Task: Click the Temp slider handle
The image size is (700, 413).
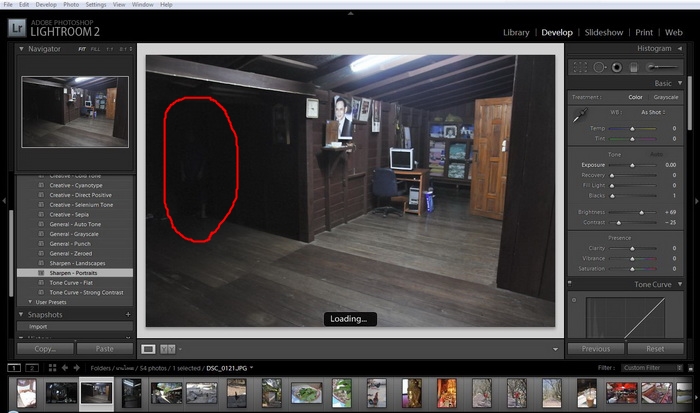Action: click(632, 129)
